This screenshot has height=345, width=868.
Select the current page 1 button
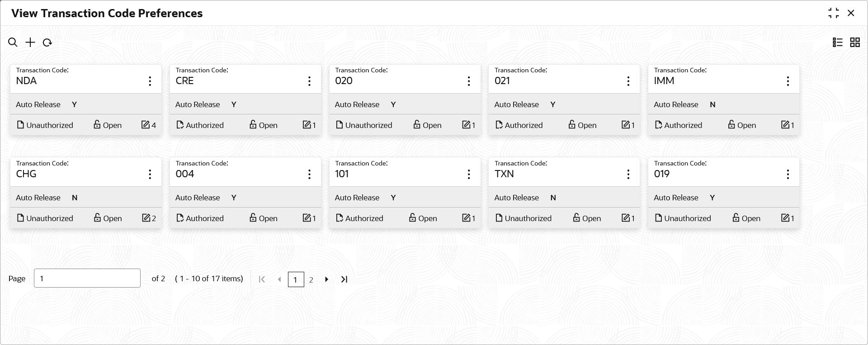coord(296,280)
